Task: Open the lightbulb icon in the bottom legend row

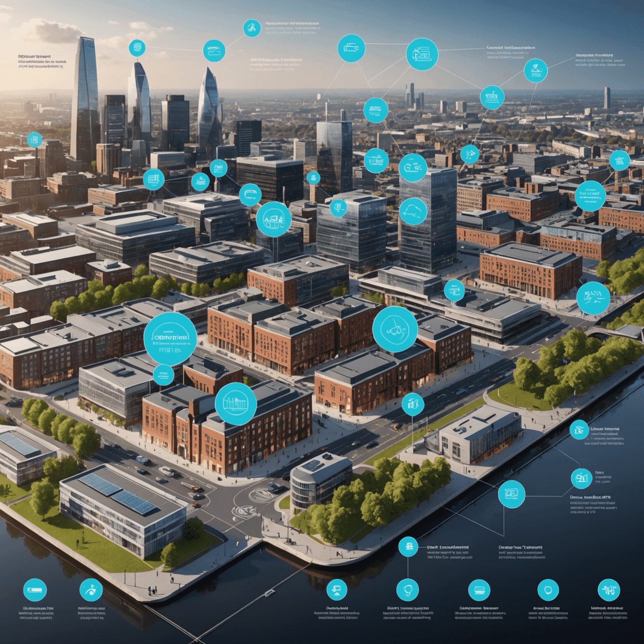Action: 408,590
